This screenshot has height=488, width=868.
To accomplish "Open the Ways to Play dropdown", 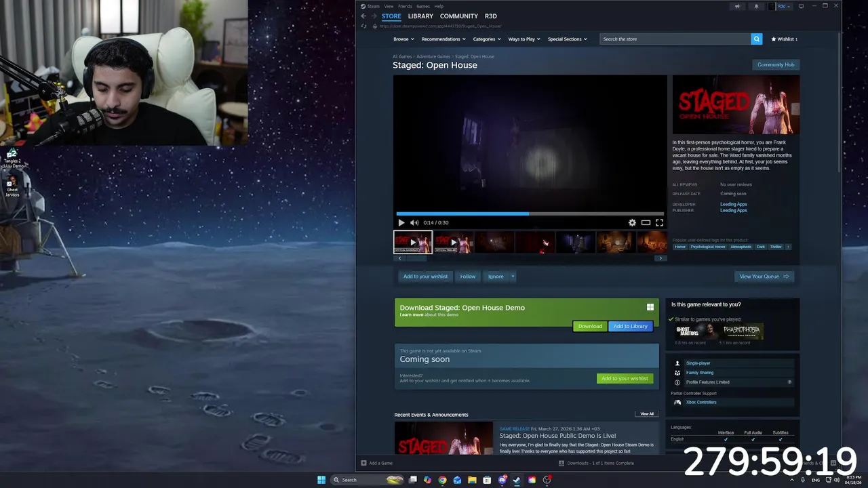I will [x=524, y=39].
